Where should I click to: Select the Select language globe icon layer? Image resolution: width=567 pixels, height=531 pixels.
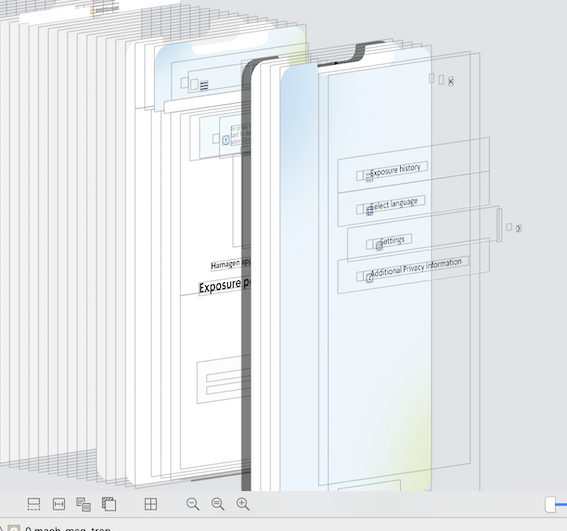369,211
